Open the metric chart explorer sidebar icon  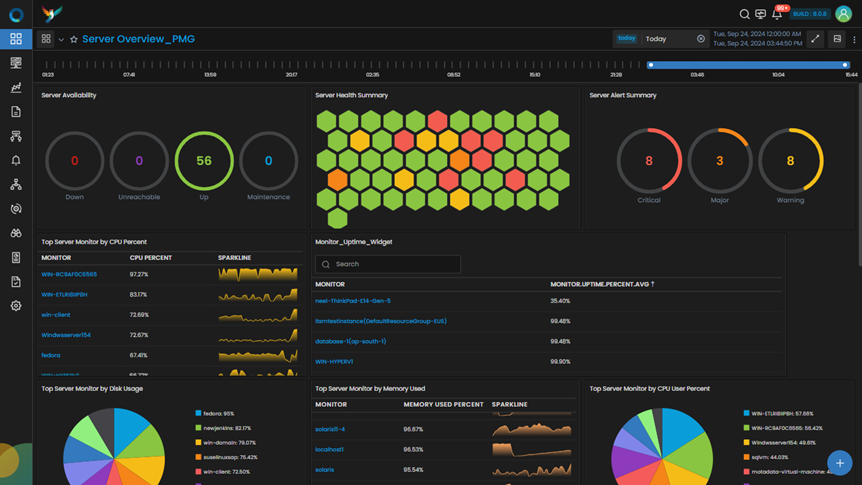point(16,87)
